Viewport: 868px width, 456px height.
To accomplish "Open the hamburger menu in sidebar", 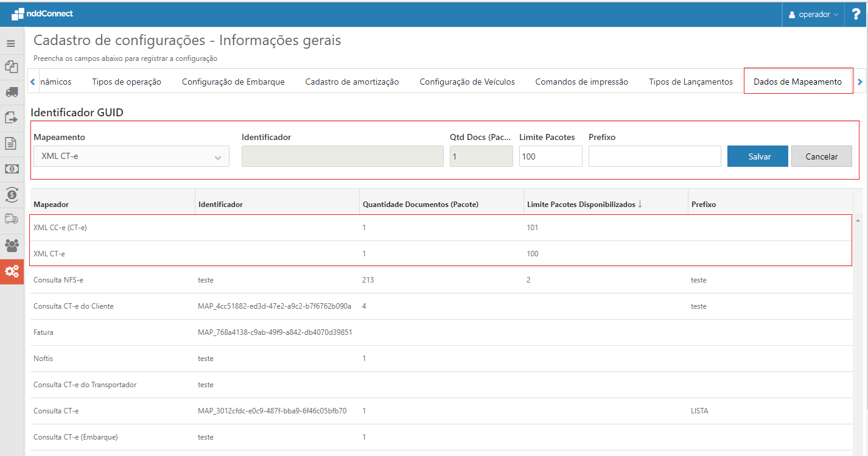I will (11, 44).
